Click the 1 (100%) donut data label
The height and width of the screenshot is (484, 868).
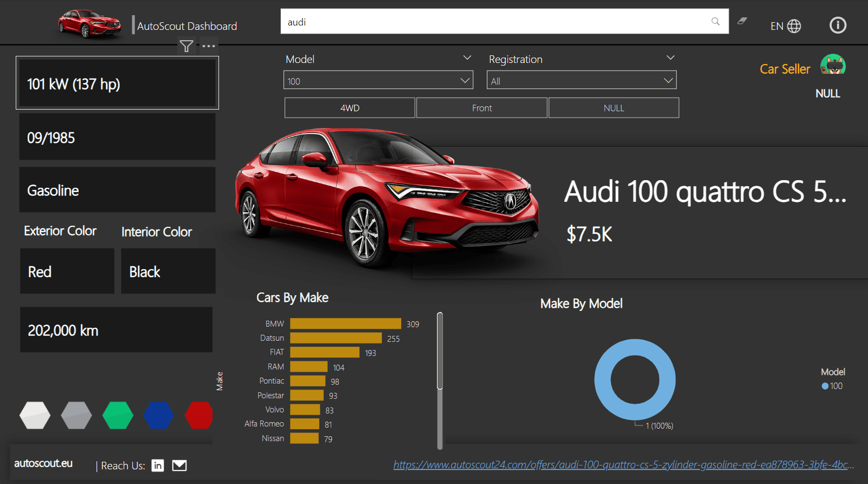click(x=659, y=426)
